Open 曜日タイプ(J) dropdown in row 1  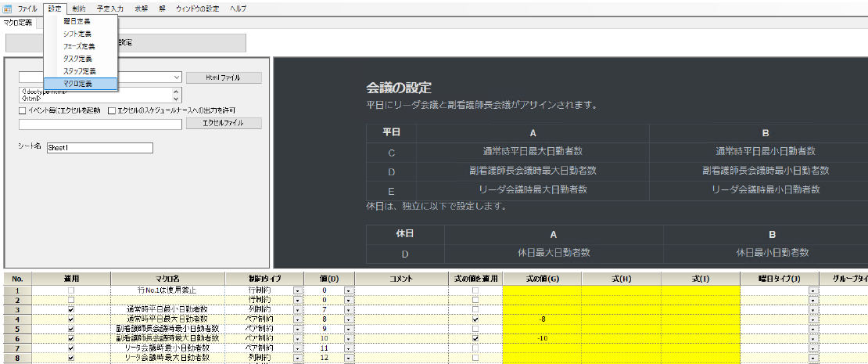point(812,290)
